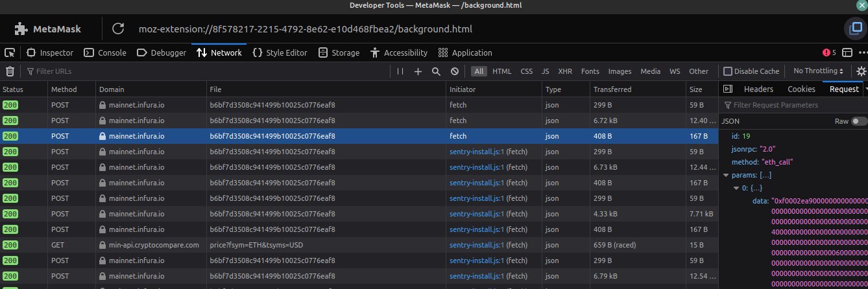Open the Headers tab
Image resolution: width=868 pixels, height=289 pixels.
[x=758, y=89]
